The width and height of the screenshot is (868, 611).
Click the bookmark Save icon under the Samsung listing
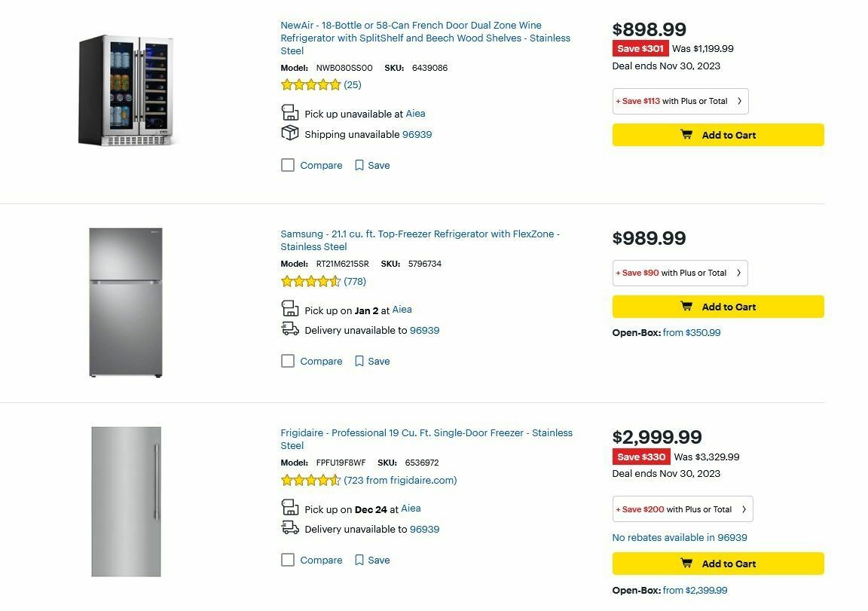click(x=359, y=361)
